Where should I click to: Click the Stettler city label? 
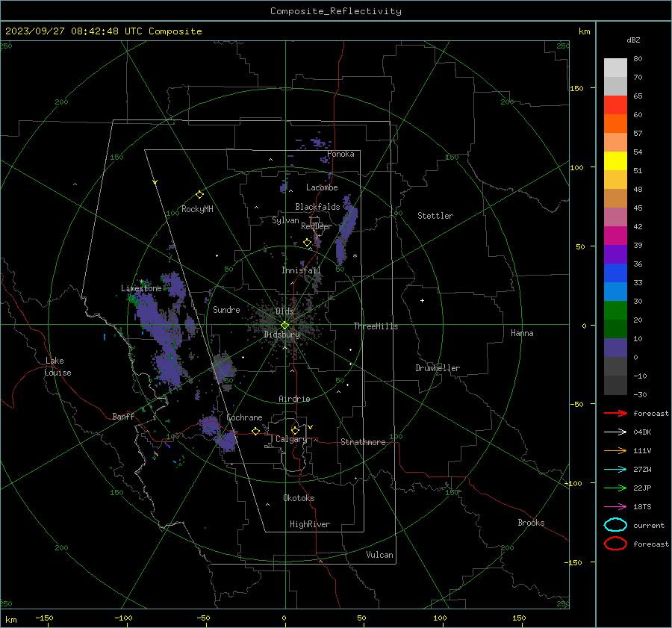435,216
